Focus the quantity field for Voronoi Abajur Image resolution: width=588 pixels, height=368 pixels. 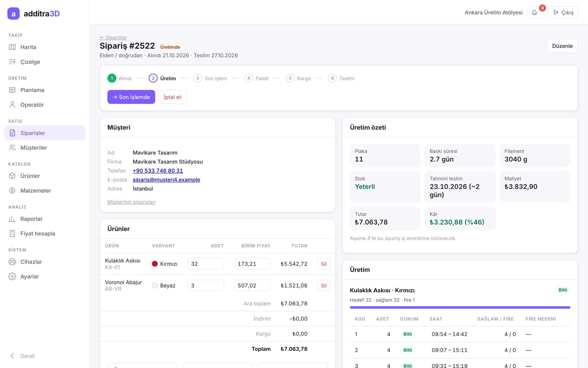click(x=206, y=286)
